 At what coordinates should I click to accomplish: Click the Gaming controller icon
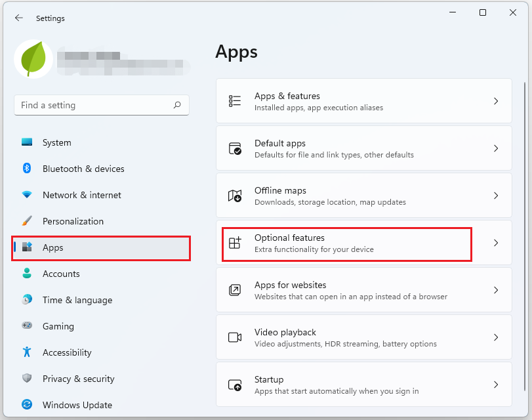tap(27, 326)
